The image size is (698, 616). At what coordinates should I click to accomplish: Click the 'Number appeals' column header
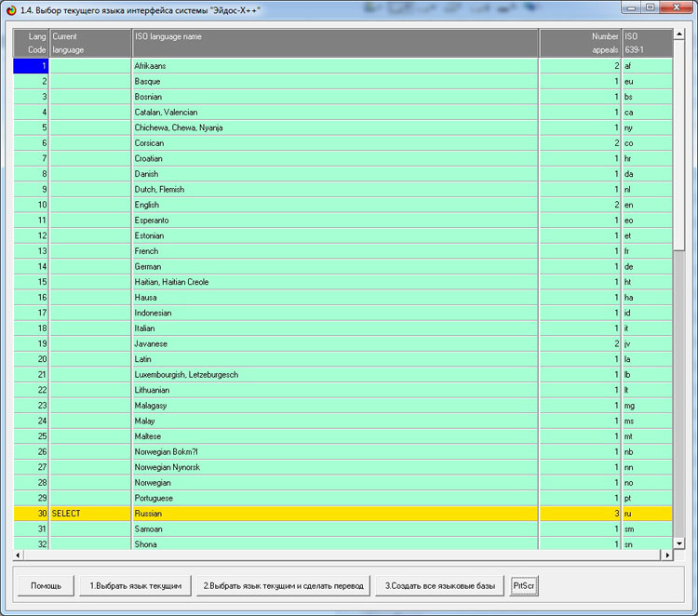[579, 43]
